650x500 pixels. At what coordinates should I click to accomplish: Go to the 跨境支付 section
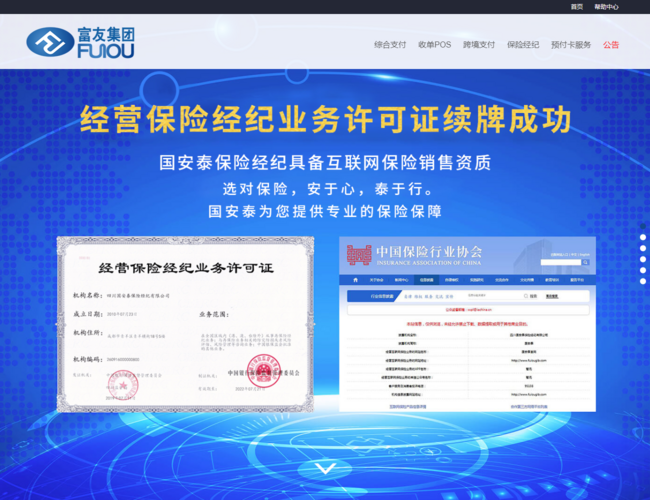click(478, 45)
